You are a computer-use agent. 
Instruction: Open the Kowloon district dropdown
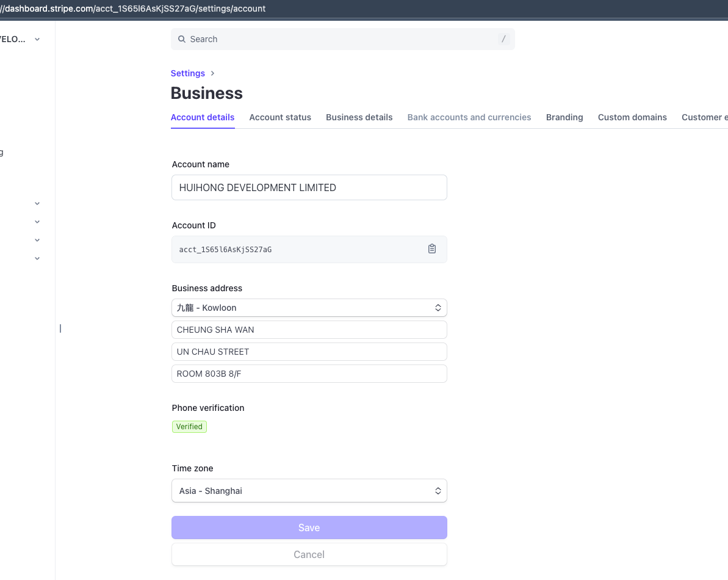coord(309,308)
